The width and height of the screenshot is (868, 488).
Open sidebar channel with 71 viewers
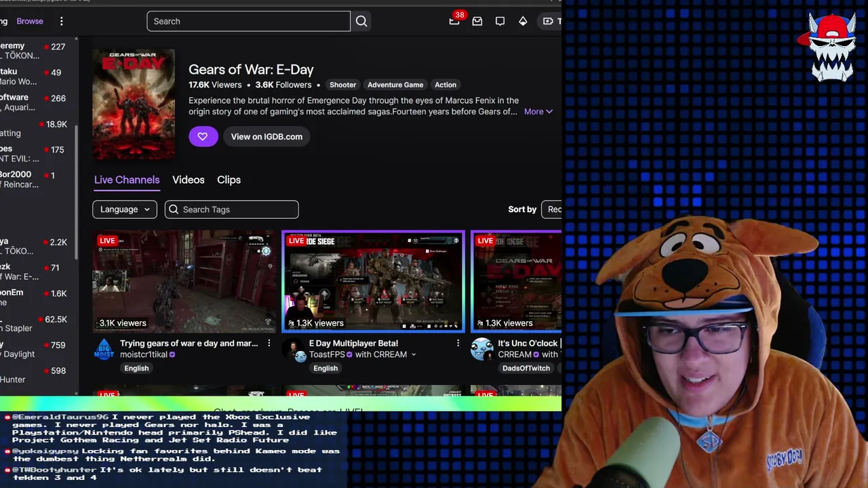point(34,272)
